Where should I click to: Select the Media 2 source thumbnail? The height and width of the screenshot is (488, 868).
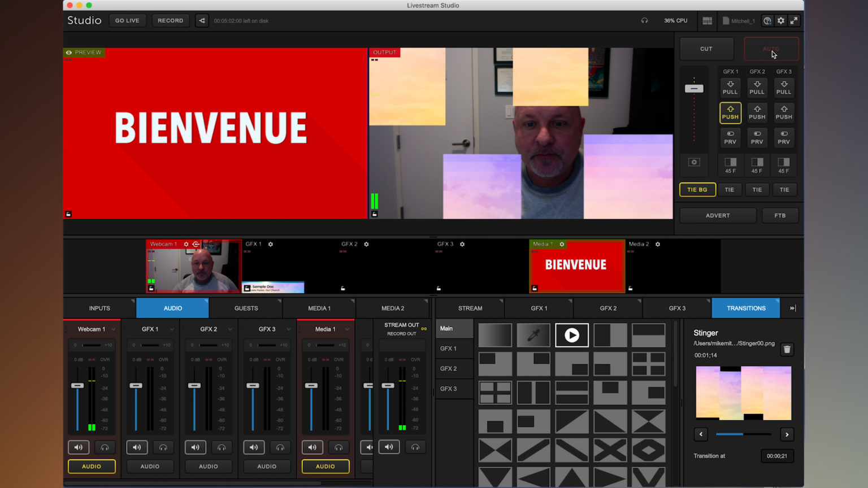674,266
